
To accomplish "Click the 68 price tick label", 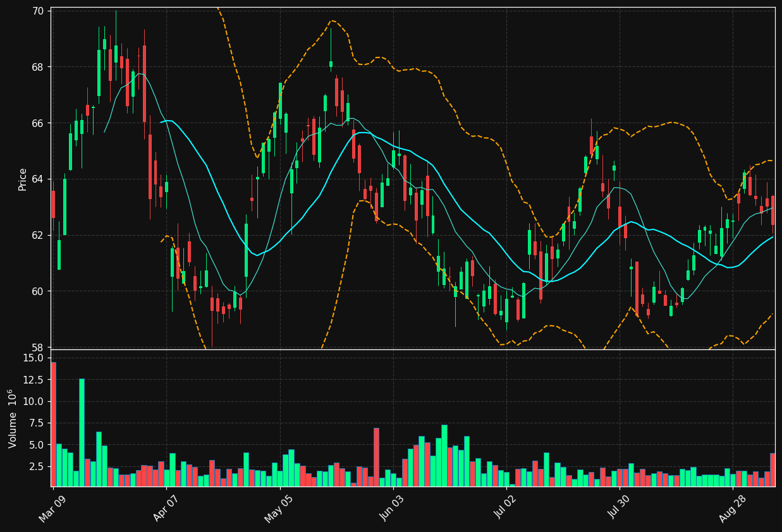I will tap(38, 67).
